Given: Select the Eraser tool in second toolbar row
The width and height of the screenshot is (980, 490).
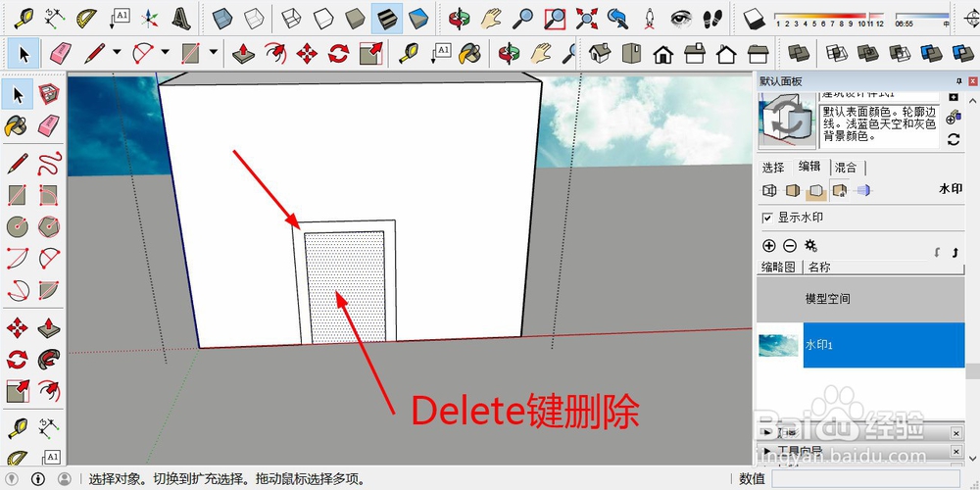Looking at the screenshot, I should 61,54.
